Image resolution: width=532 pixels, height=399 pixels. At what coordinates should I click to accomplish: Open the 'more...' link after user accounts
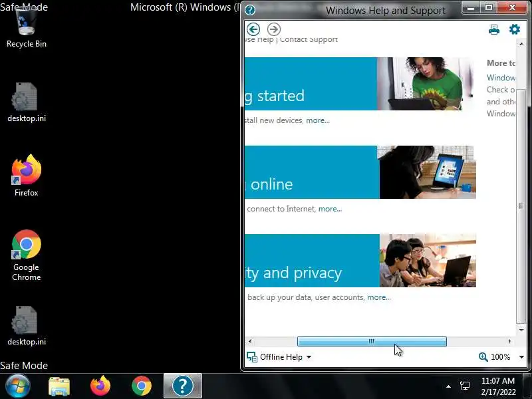[x=379, y=297]
